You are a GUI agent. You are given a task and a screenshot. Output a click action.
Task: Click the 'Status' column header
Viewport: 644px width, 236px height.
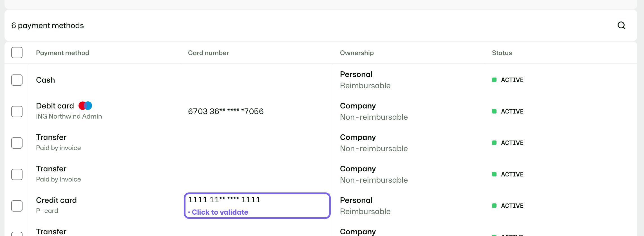[502, 53]
